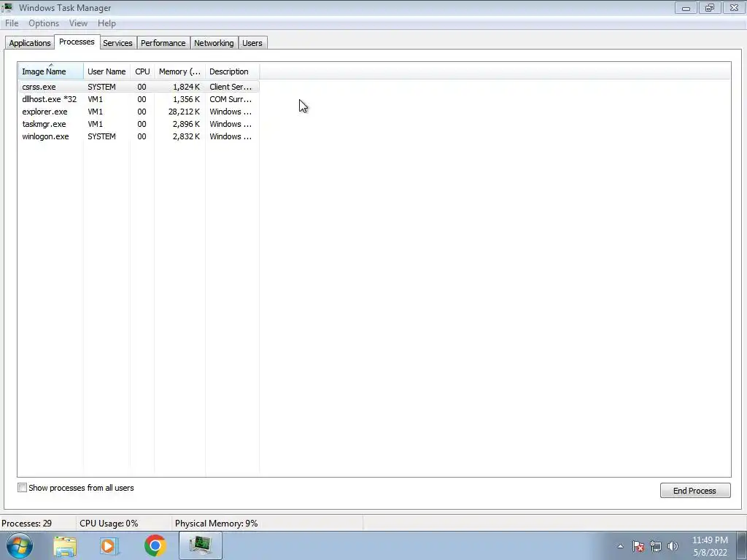The height and width of the screenshot is (560, 747).
Task: Click the Client Ser... description cell
Action: 231,87
